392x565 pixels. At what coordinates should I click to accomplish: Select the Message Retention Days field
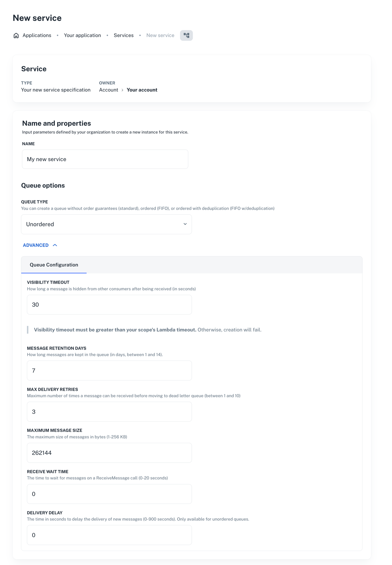[x=109, y=370]
